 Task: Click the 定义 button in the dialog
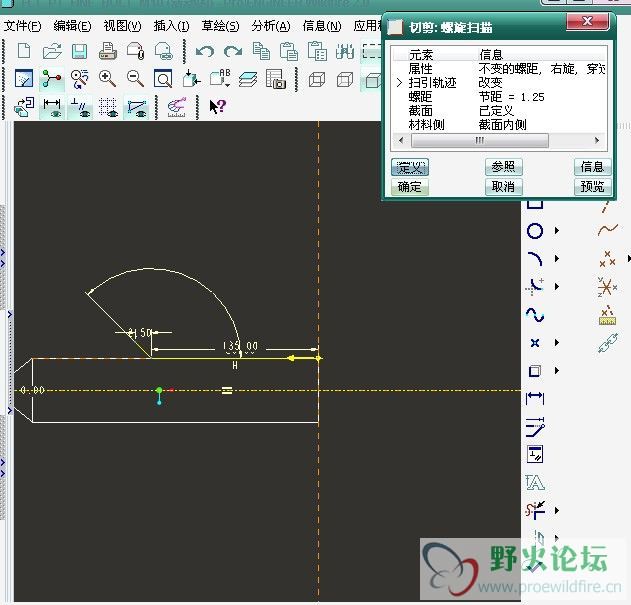click(x=410, y=167)
